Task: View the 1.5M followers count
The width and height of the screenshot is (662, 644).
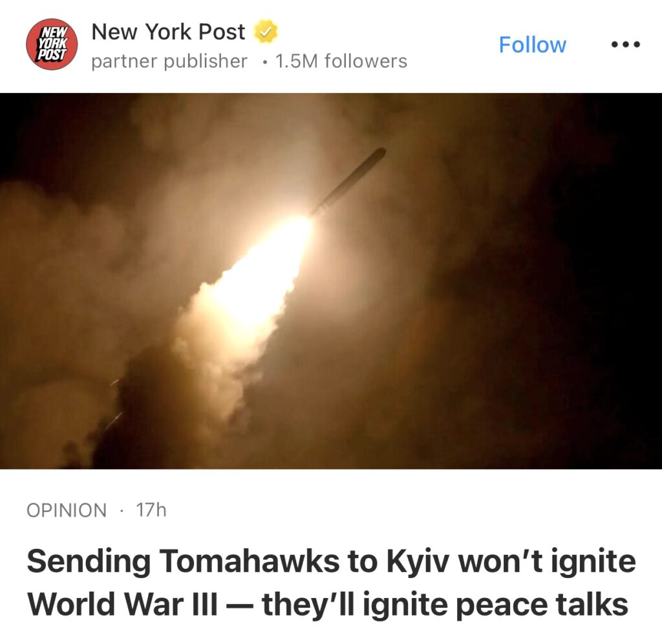Action: point(341,61)
